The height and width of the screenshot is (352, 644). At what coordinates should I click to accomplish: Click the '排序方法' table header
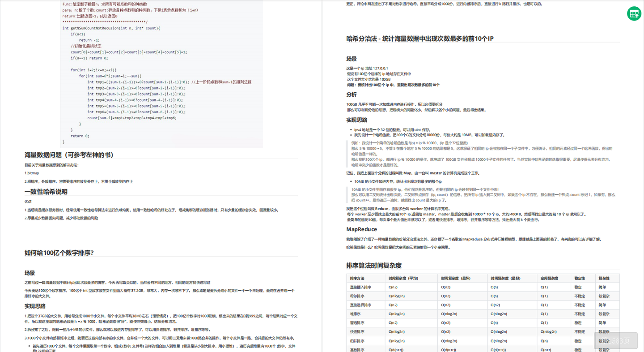[357, 278]
